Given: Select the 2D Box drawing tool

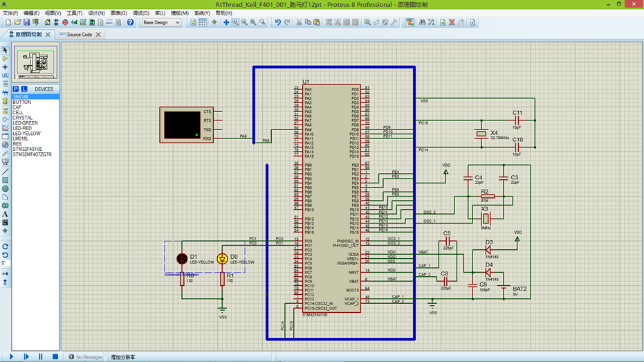Looking at the screenshot, I should click(5, 181).
